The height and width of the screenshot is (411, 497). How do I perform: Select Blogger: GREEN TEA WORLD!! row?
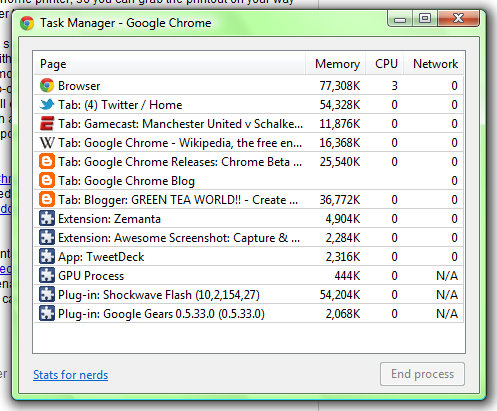coord(249,200)
